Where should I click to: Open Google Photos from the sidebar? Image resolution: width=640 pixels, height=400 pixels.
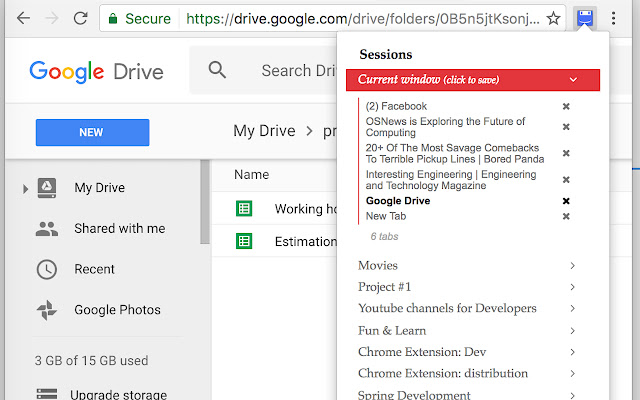click(x=117, y=310)
